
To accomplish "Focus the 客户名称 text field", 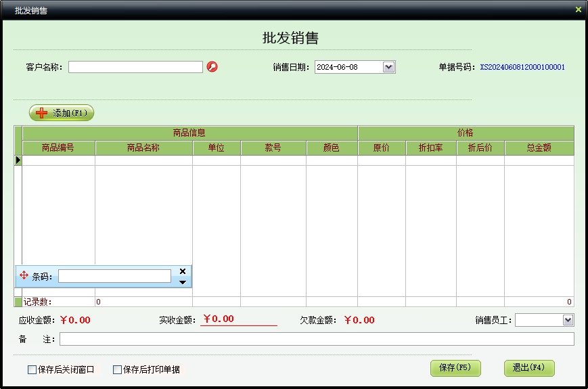I will (135, 67).
